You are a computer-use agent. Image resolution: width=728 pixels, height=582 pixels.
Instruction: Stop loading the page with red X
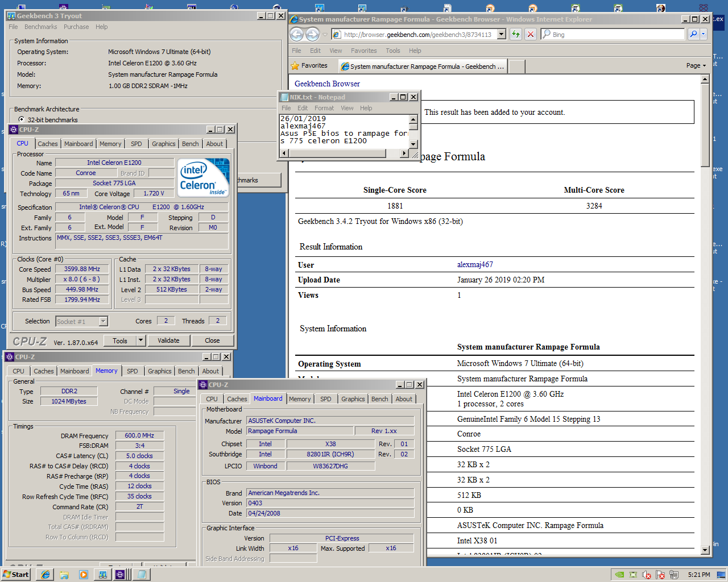[x=531, y=35]
